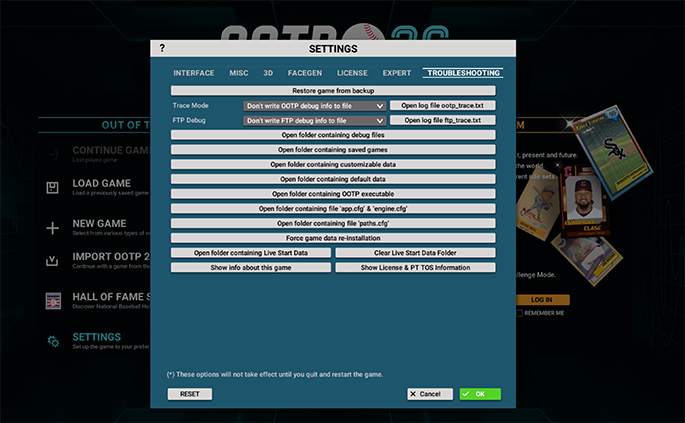Click the Hall of Fame logo icon
Image resolution: width=685 pixels, height=423 pixels.
53,301
